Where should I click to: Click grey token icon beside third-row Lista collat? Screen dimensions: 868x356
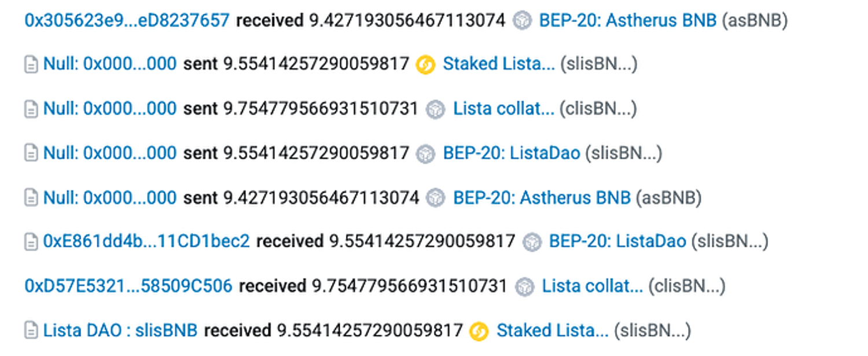435,109
